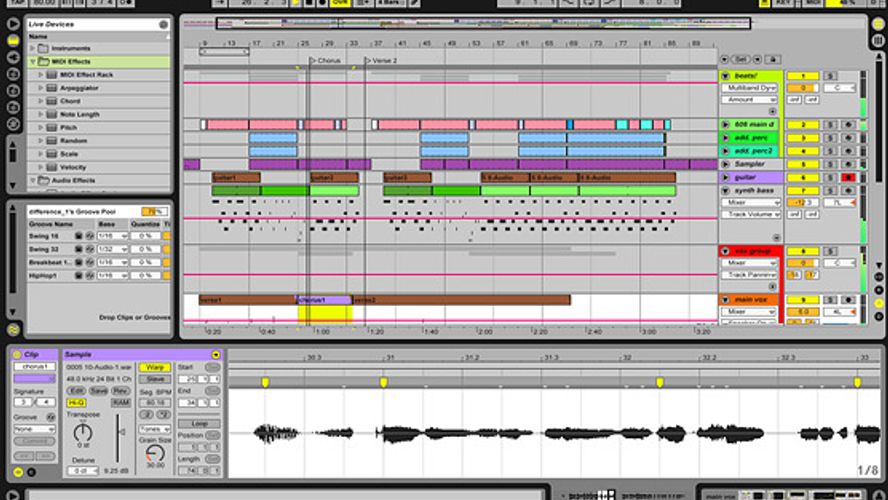Click the Grain Size knob

coord(155,452)
